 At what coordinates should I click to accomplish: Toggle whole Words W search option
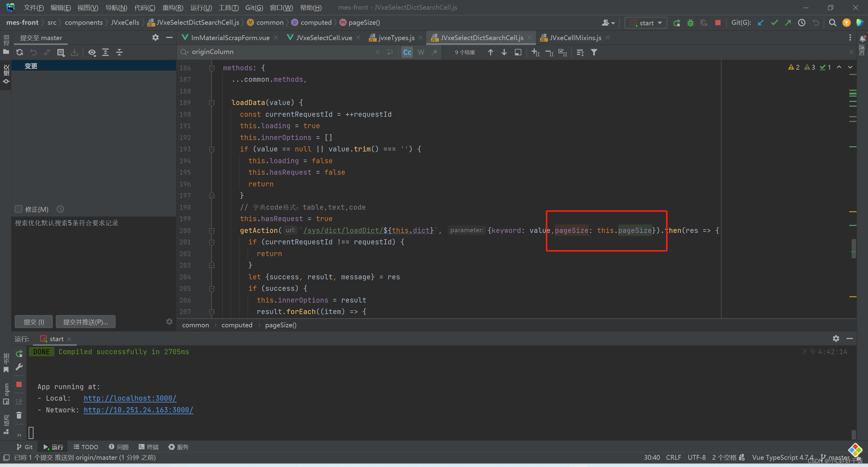point(421,52)
